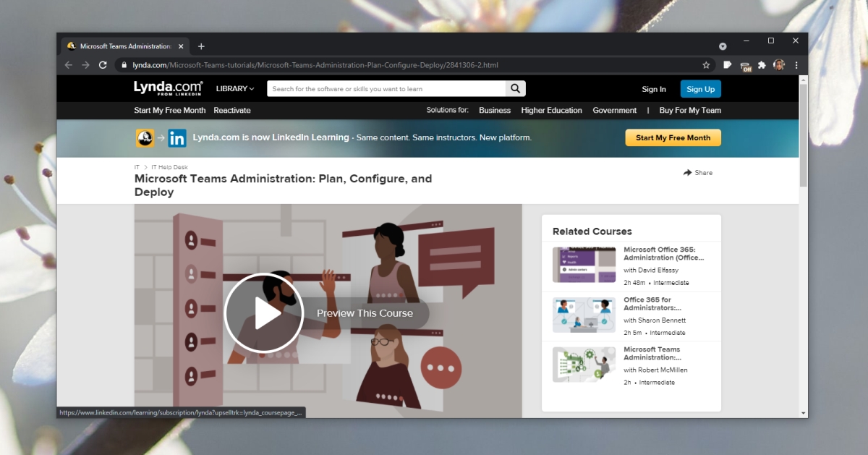Open the Chrome profile avatar
Image resolution: width=868 pixels, height=455 pixels.
779,65
